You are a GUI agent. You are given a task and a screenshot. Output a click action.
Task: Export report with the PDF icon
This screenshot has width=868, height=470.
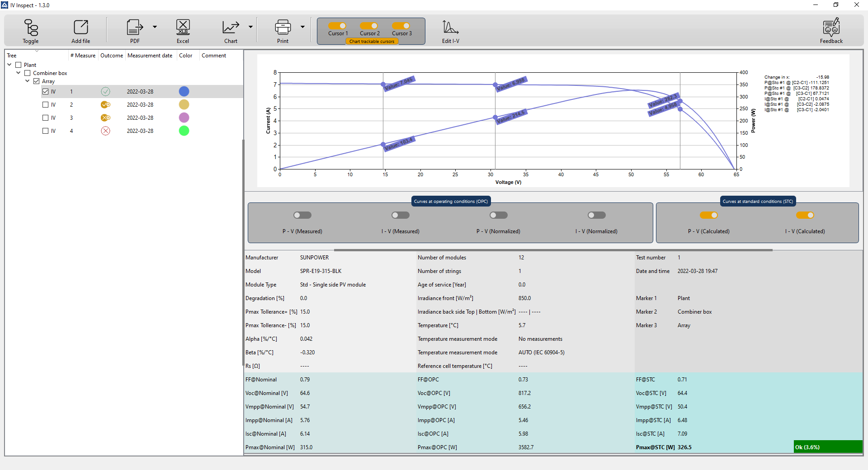(x=134, y=28)
